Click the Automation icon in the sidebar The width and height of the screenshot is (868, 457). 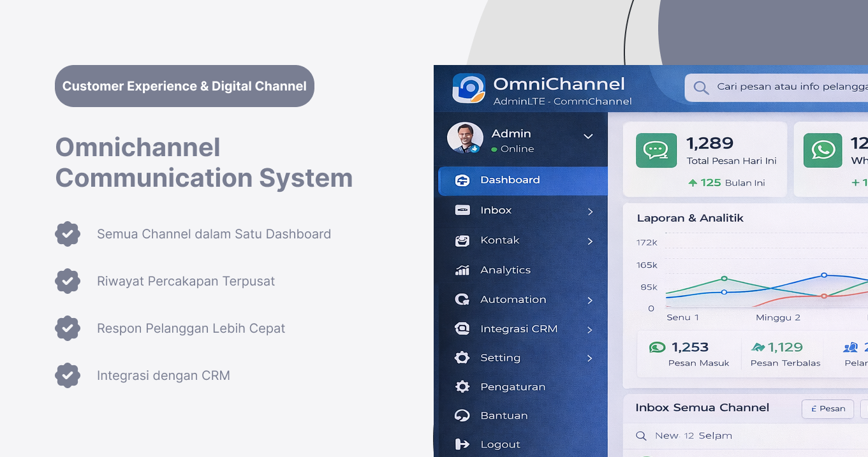(462, 299)
